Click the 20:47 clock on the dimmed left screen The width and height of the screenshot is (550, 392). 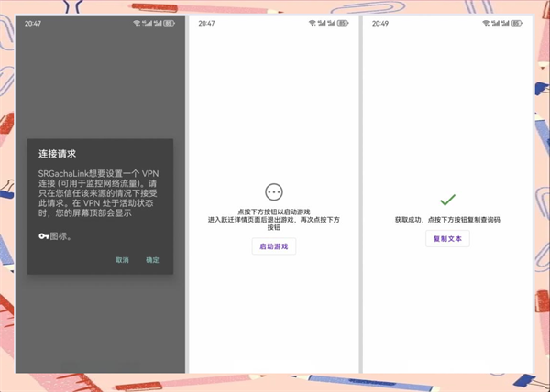(33, 23)
